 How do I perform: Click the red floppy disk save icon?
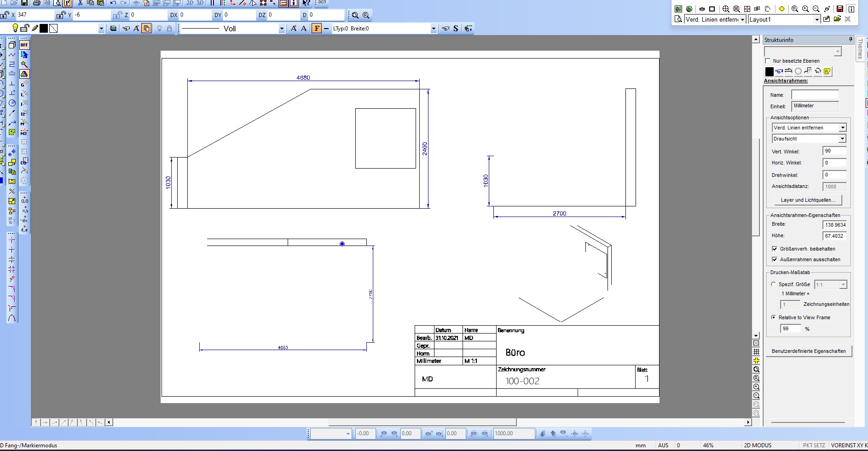coord(840,9)
